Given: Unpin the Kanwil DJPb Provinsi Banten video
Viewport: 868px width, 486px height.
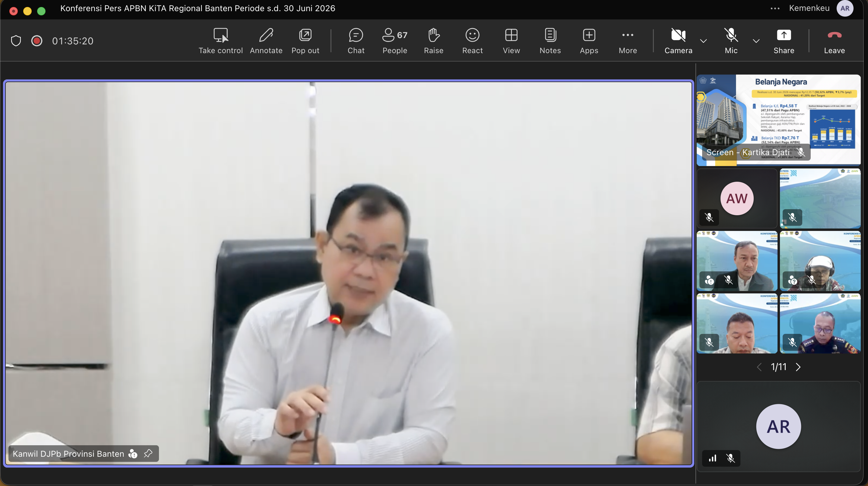Looking at the screenshot, I should [148, 453].
